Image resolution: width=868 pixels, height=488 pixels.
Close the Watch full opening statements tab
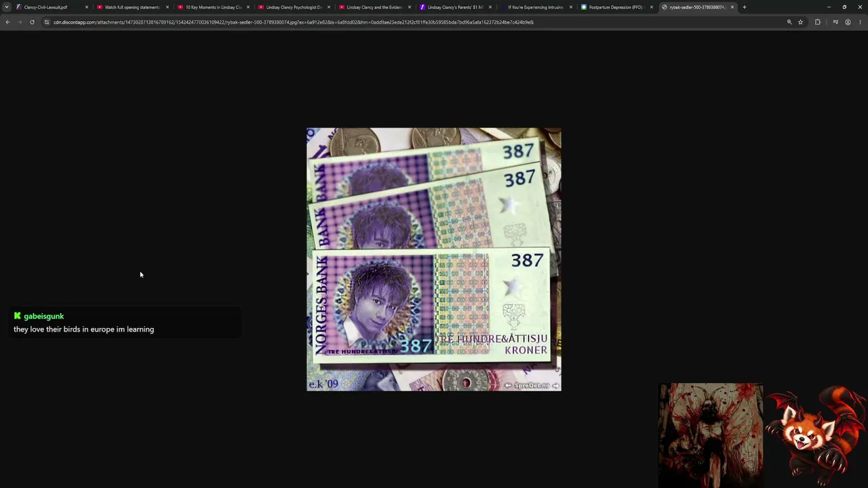coord(167,7)
